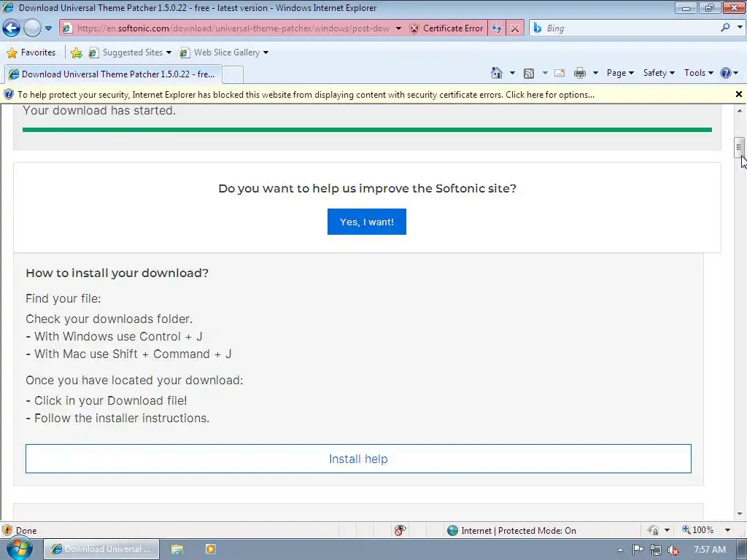Click the Back navigation arrow

tap(12, 28)
